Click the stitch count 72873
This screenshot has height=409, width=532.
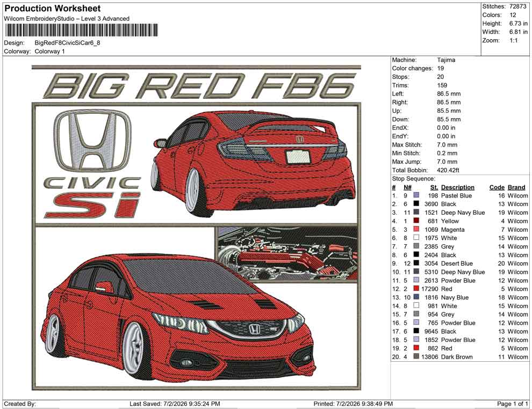(517, 6)
